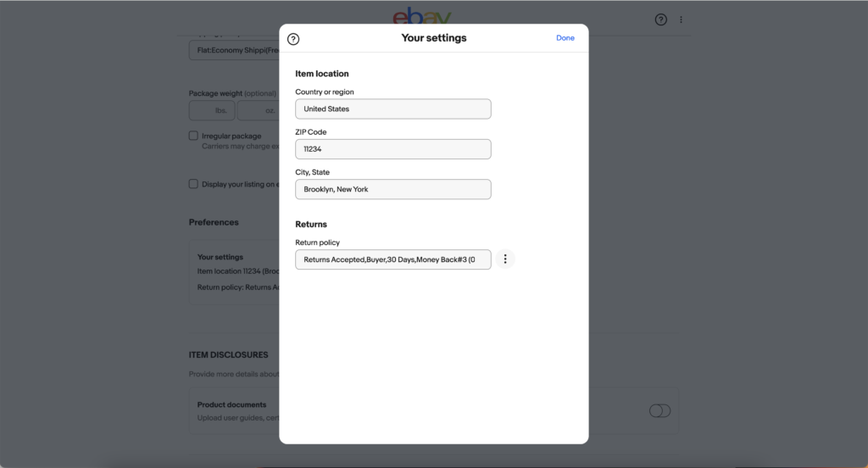
Task: Open the Return policy dropdown
Action: (x=393, y=259)
